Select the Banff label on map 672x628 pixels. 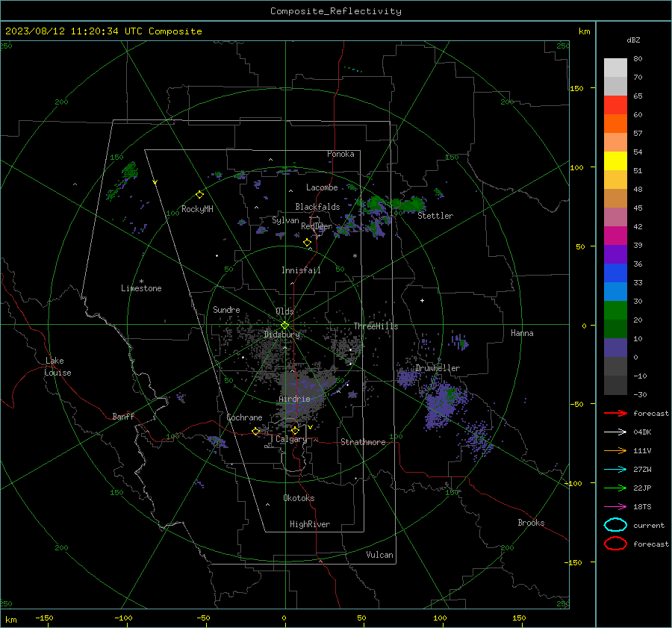(123, 416)
